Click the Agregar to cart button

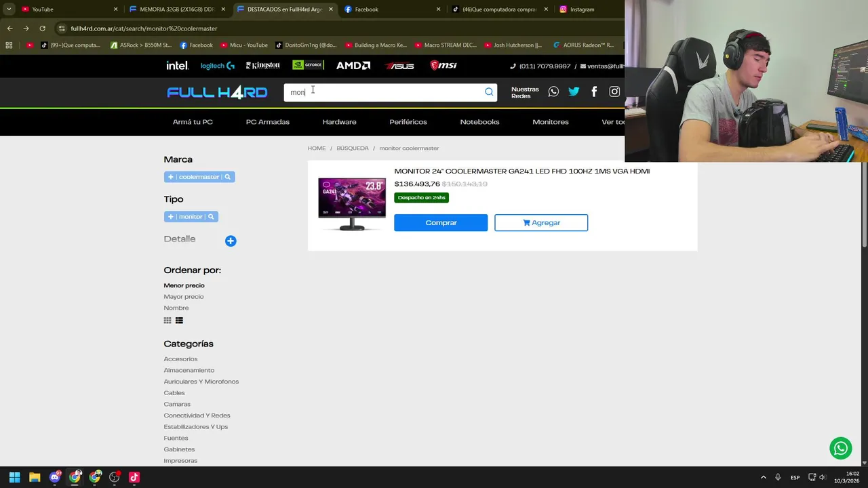point(541,222)
